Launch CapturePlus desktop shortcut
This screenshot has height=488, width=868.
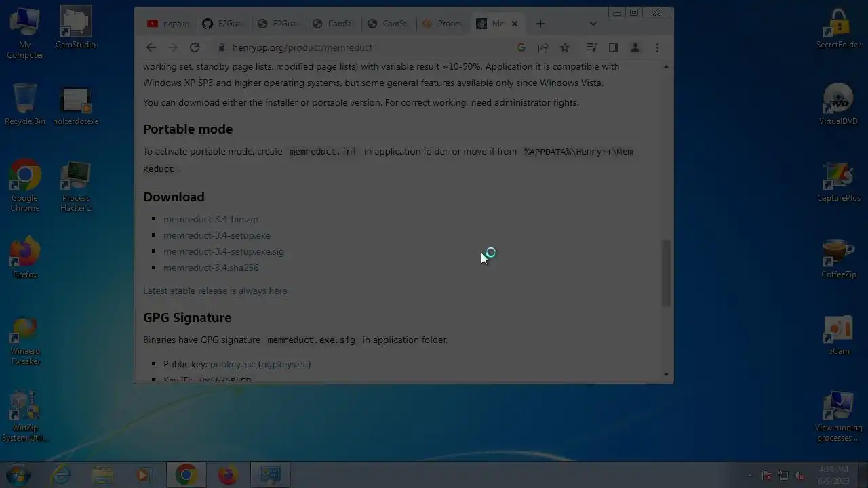[838, 182]
